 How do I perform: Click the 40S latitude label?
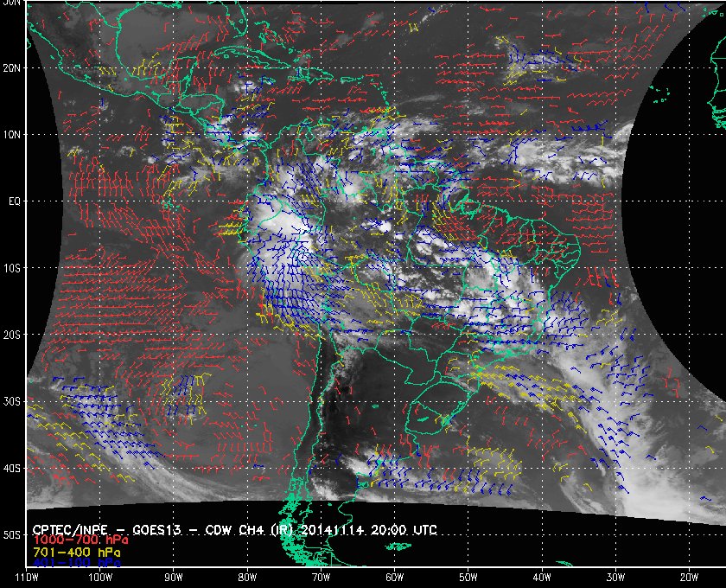[x=12, y=469]
